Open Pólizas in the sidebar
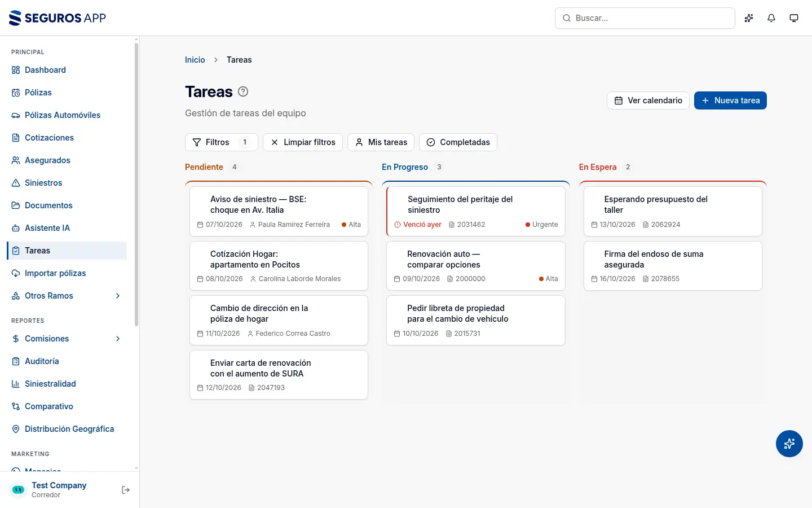Screen dimensions: 812x508 (67, 93)
